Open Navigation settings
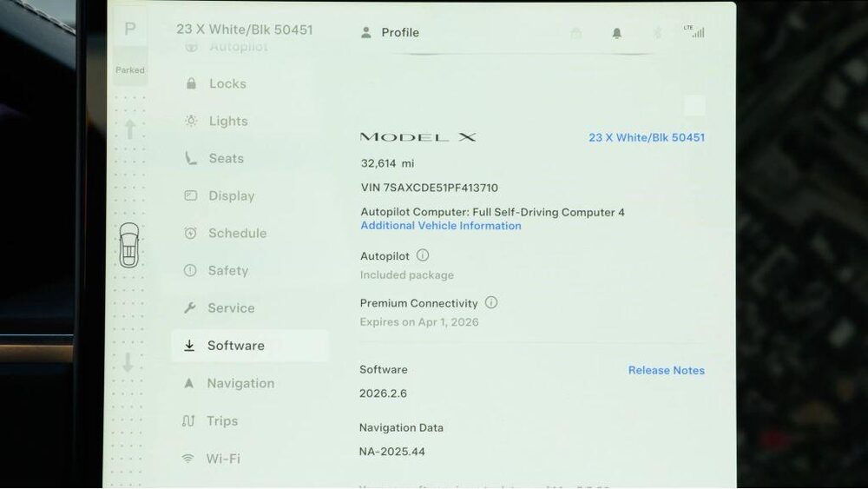This screenshot has height=489, width=868. [240, 383]
